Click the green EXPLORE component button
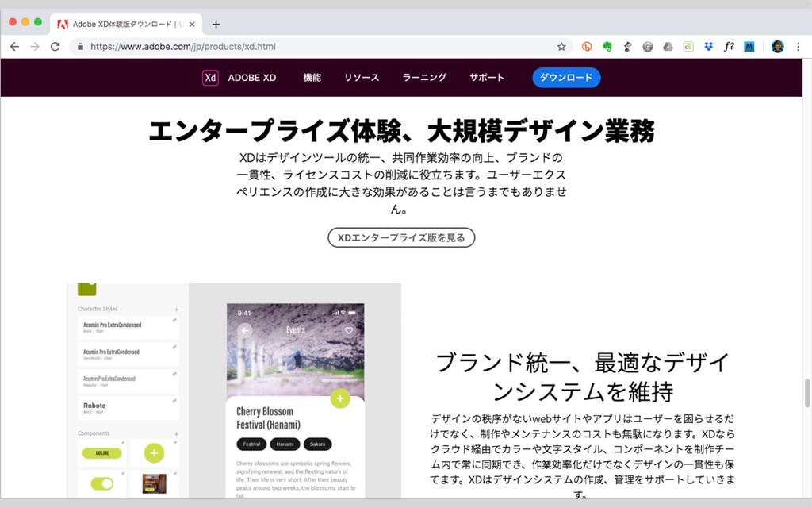812x508 pixels. (102, 453)
